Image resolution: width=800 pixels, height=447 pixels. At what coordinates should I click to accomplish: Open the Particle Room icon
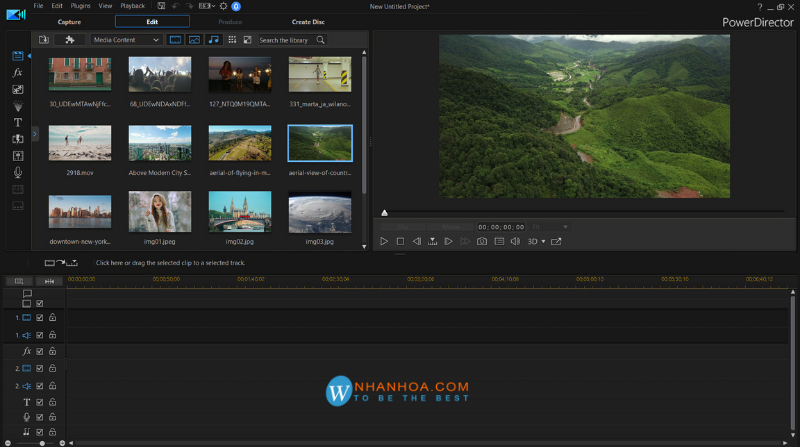(x=17, y=106)
